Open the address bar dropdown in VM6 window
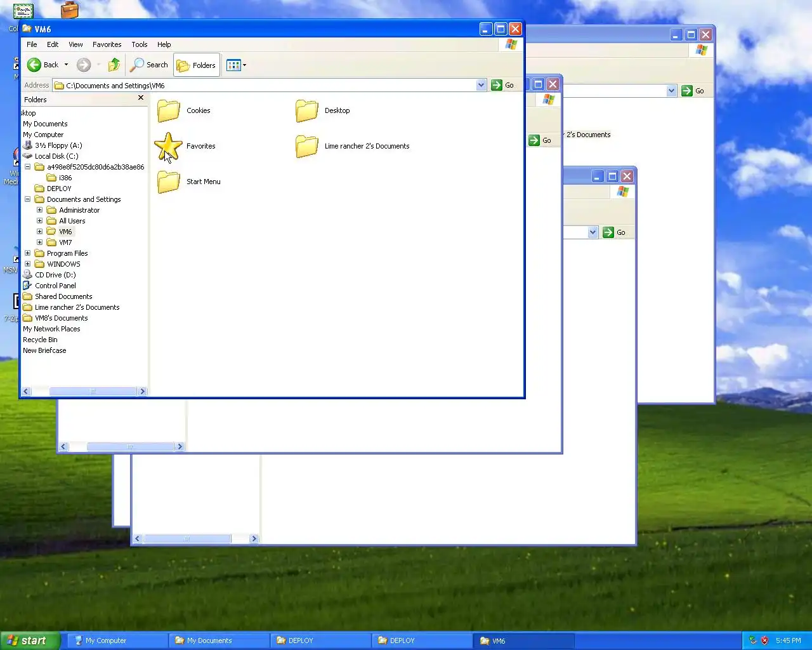Image resolution: width=812 pixels, height=650 pixels. pyautogui.click(x=481, y=85)
